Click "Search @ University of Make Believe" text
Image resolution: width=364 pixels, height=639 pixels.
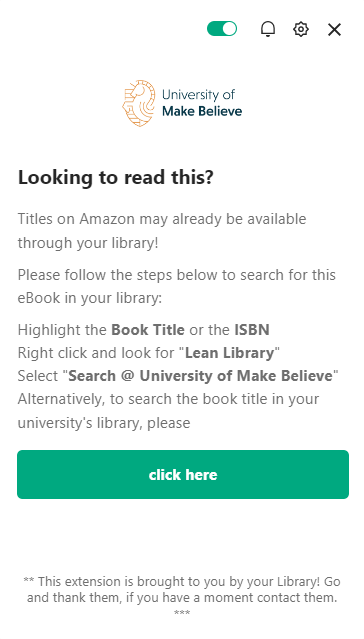pyautogui.click(x=200, y=376)
